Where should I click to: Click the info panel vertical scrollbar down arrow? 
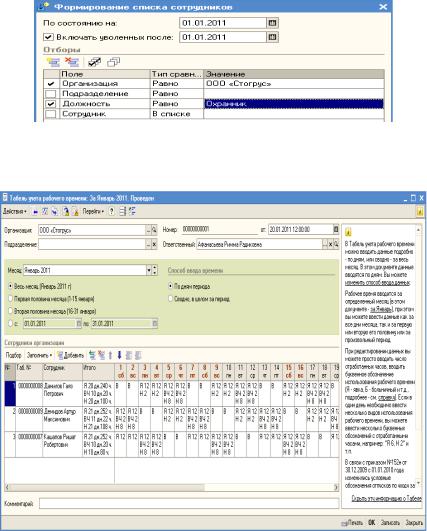point(419,482)
